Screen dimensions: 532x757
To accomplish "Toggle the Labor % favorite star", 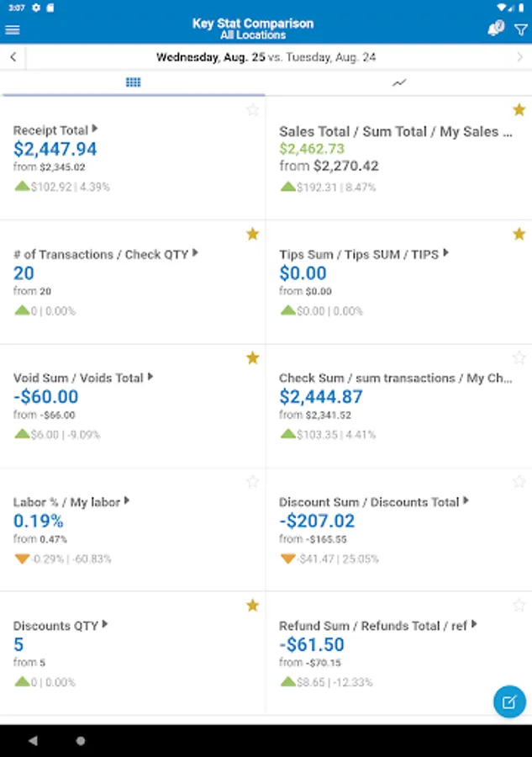I will point(253,481).
